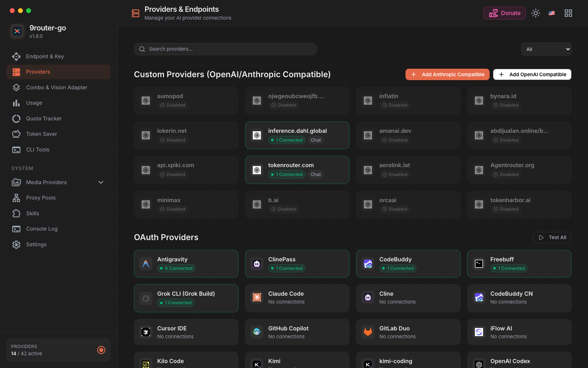The height and width of the screenshot is (368, 588).
Task: Click the Donate button
Action: pos(505,13)
